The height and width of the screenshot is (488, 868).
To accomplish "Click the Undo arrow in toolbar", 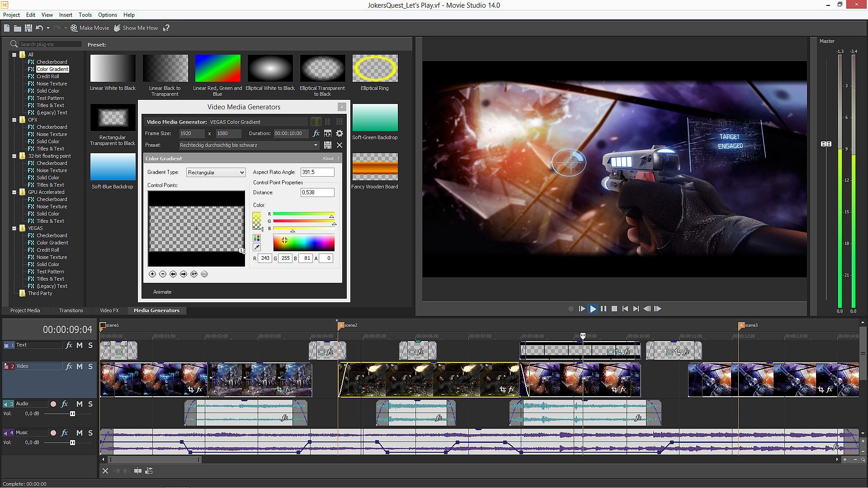I will [x=39, y=28].
